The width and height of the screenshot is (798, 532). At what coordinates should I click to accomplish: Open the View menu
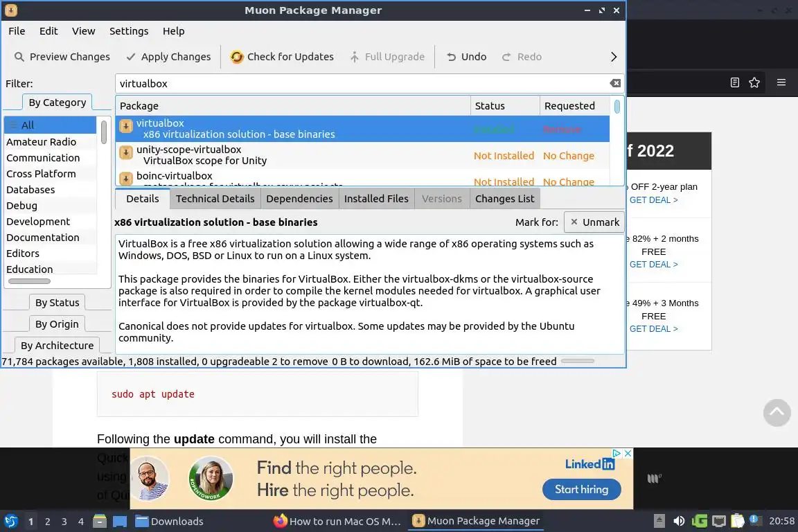83,31
